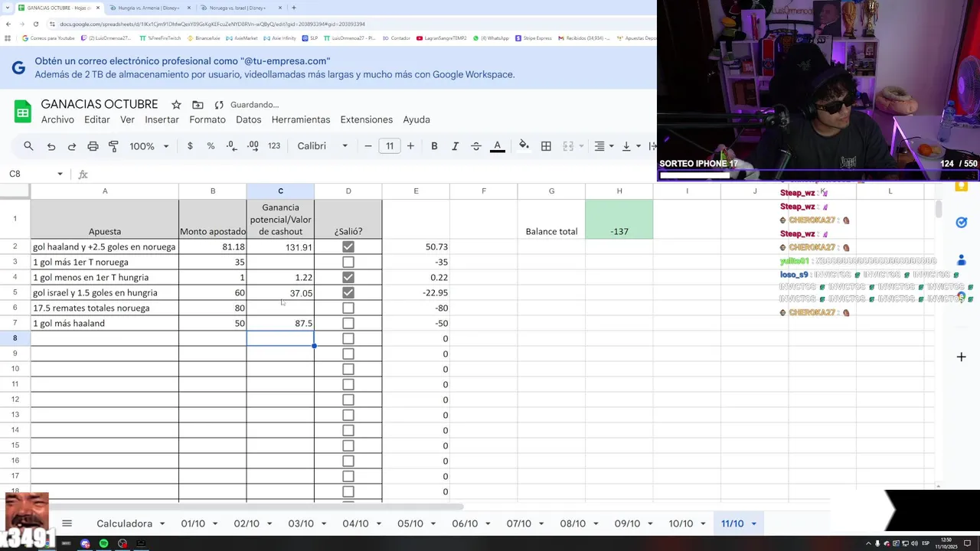This screenshot has width=980, height=551.
Task: Open the Archivo menu
Action: coord(57,120)
